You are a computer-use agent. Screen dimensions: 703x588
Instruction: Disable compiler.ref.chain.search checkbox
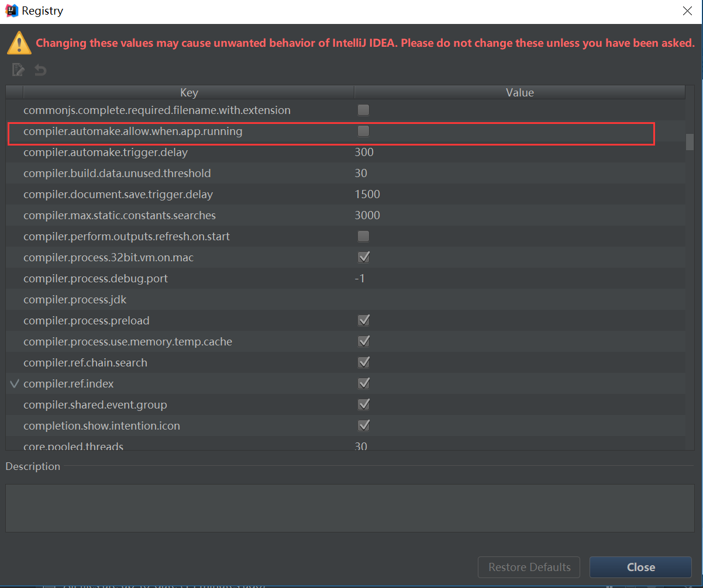(363, 362)
